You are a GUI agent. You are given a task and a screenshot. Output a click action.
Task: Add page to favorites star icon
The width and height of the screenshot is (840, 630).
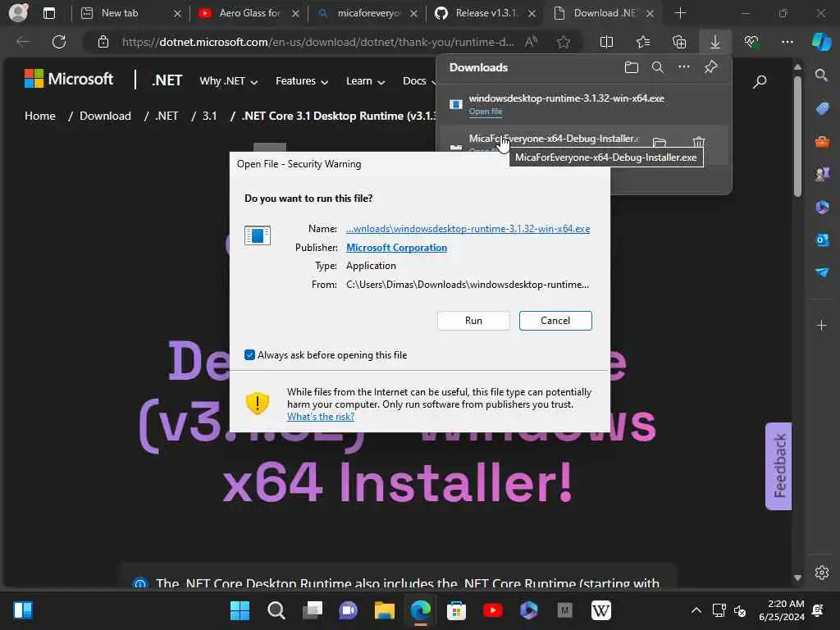tap(563, 42)
